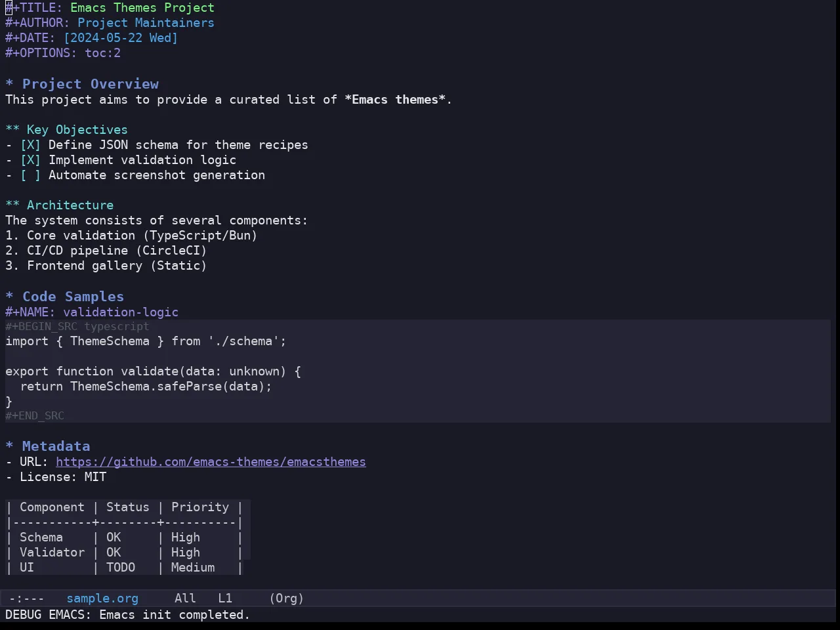Click the validation-logic block name
This screenshot has height=630, width=840.
click(121, 312)
